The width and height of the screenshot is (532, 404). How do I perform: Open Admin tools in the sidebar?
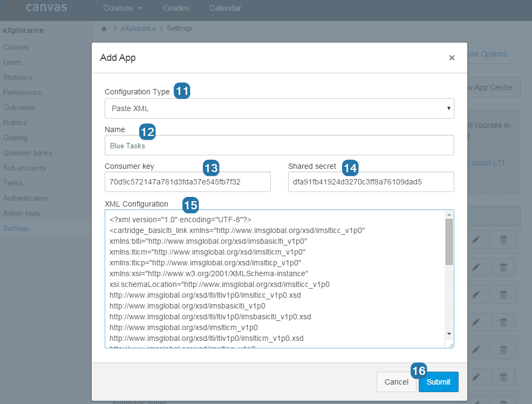(22, 214)
